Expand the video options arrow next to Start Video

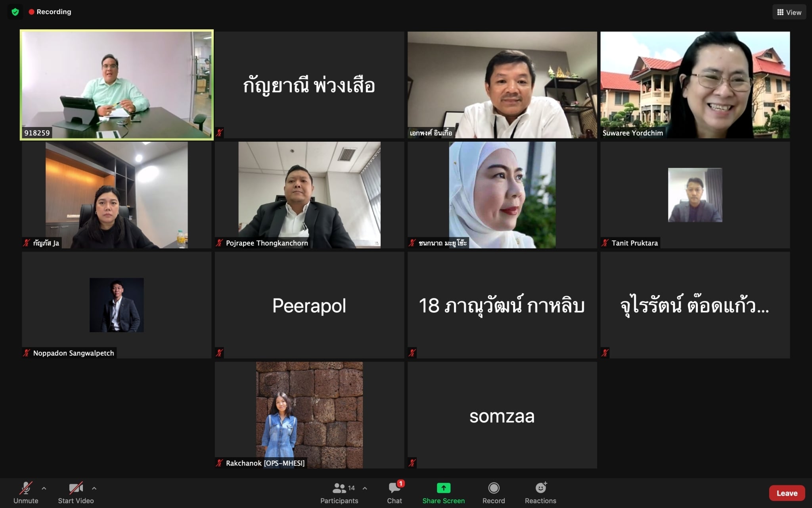click(94, 488)
